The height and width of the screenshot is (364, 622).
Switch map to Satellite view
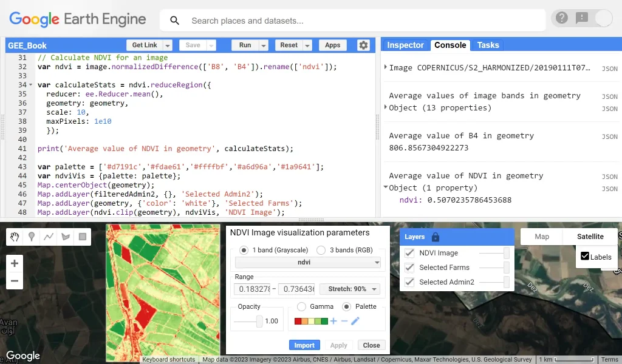(x=590, y=237)
